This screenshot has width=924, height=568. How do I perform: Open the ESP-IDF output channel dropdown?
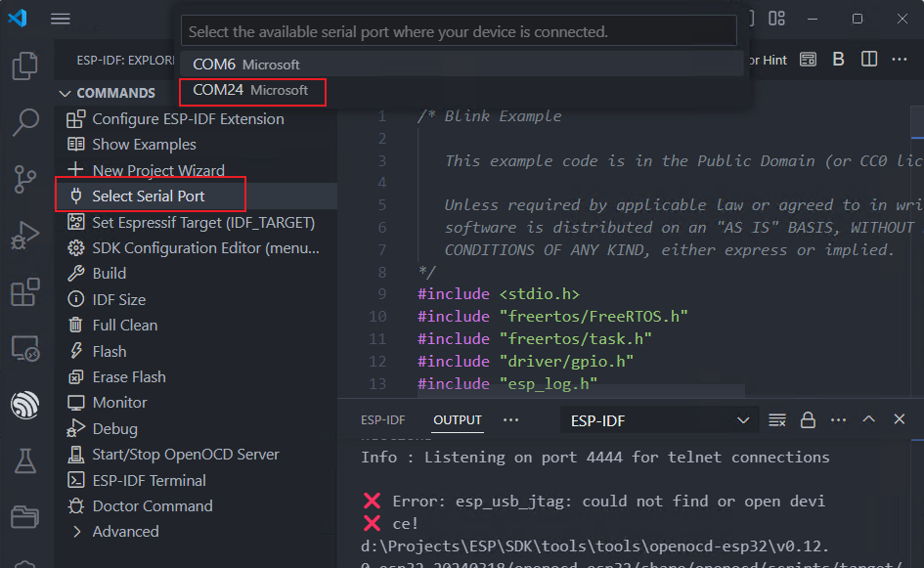click(x=659, y=420)
